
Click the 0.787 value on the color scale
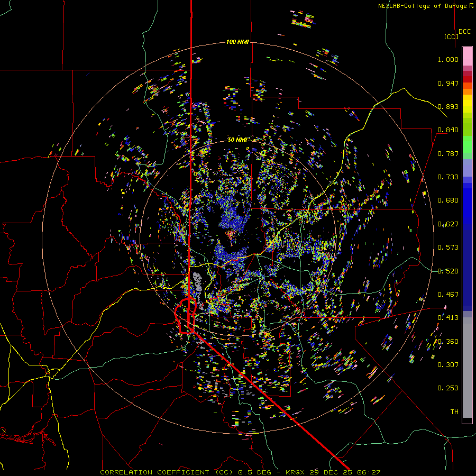point(448,153)
